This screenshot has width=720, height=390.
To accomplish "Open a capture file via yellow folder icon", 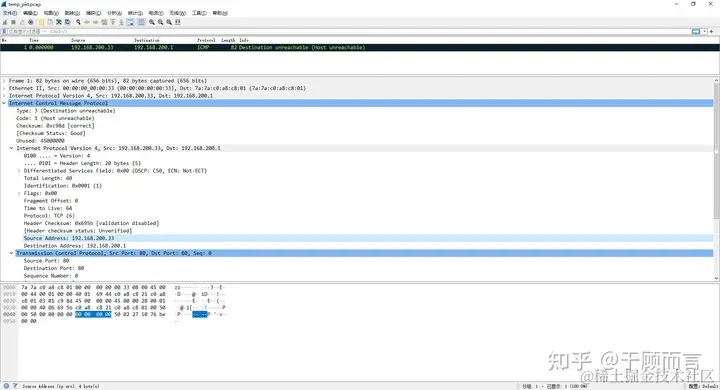I will coord(42,22).
